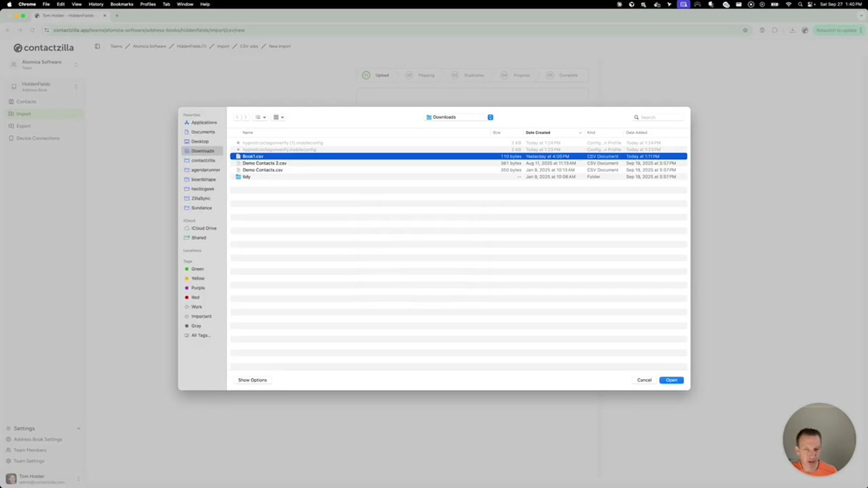Screen dimensions: 868x488
Task: Filter by Purple tag
Action: (197, 288)
